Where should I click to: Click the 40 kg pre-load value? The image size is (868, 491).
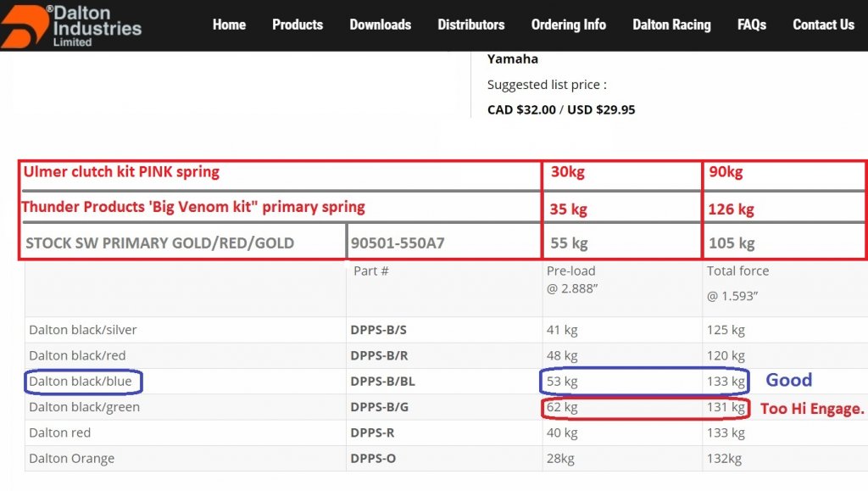tap(562, 432)
